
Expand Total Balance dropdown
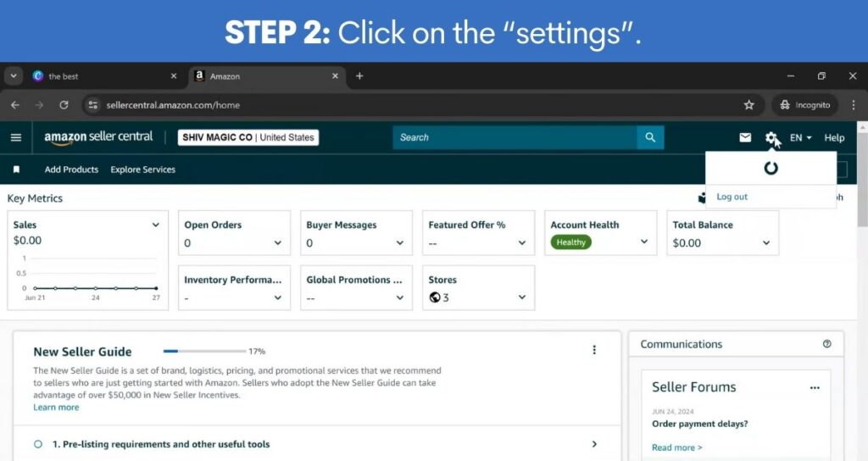pyautogui.click(x=766, y=242)
